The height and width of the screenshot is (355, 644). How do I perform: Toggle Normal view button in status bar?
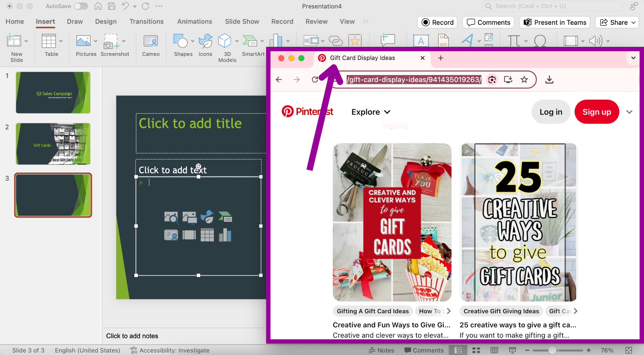tap(458, 350)
